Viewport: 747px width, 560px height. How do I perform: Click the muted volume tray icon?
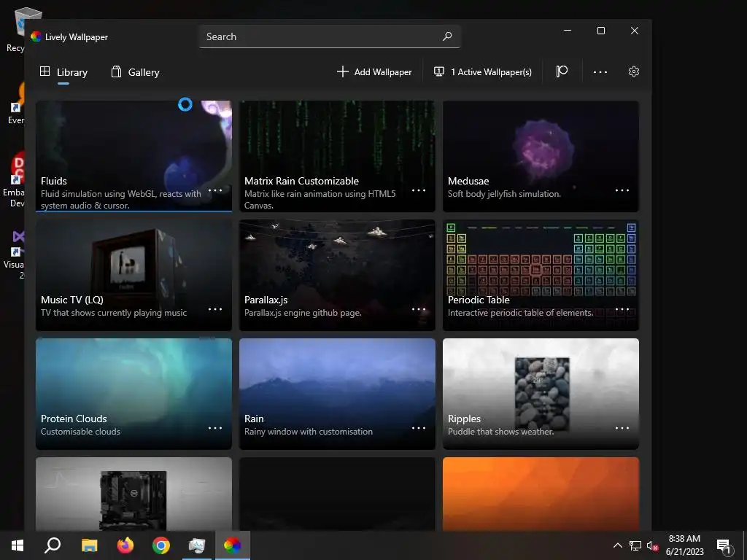[652, 545]
